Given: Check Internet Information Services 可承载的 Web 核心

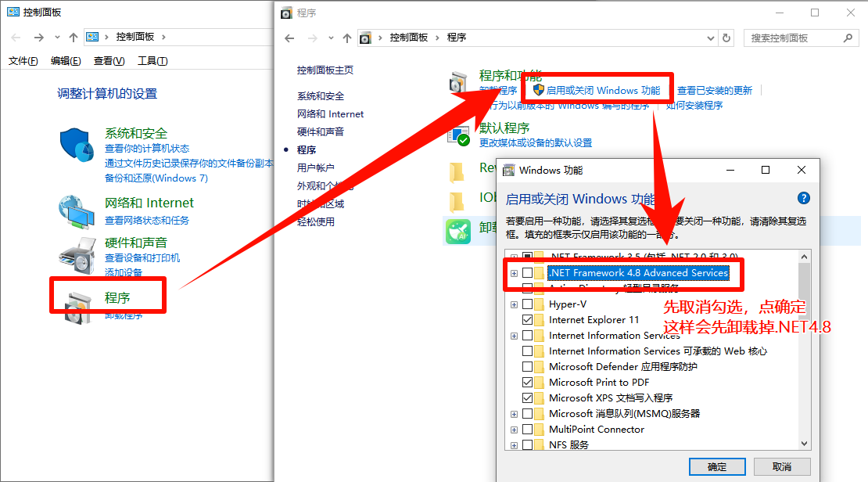Looking at the screenshot, I should pos(528,351).
